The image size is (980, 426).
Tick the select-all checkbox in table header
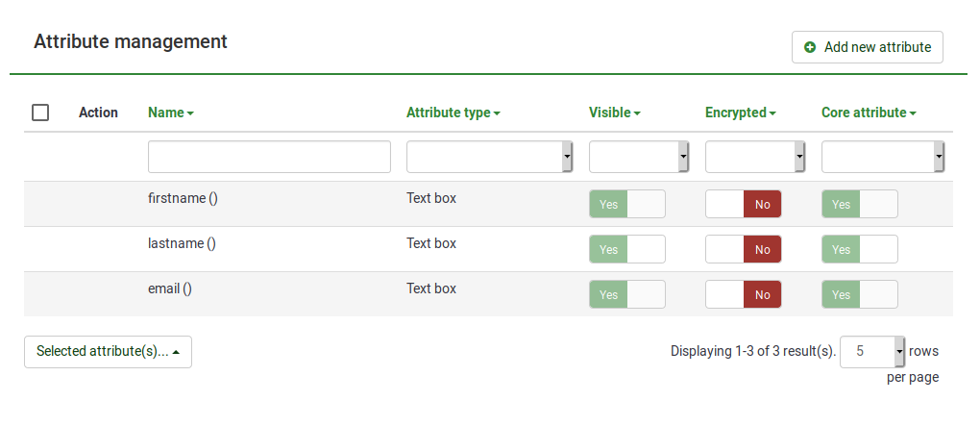click(40, 113)
